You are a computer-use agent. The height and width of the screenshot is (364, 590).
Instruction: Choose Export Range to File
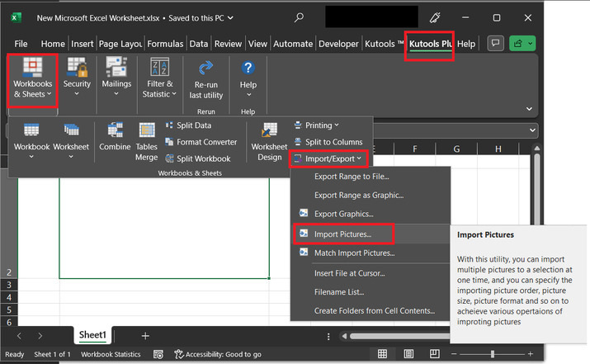(x=371, y=177)
